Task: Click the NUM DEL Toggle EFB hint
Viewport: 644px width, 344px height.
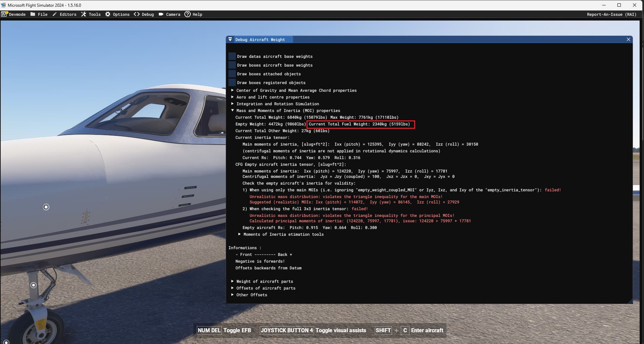Action: pos(224,330)
